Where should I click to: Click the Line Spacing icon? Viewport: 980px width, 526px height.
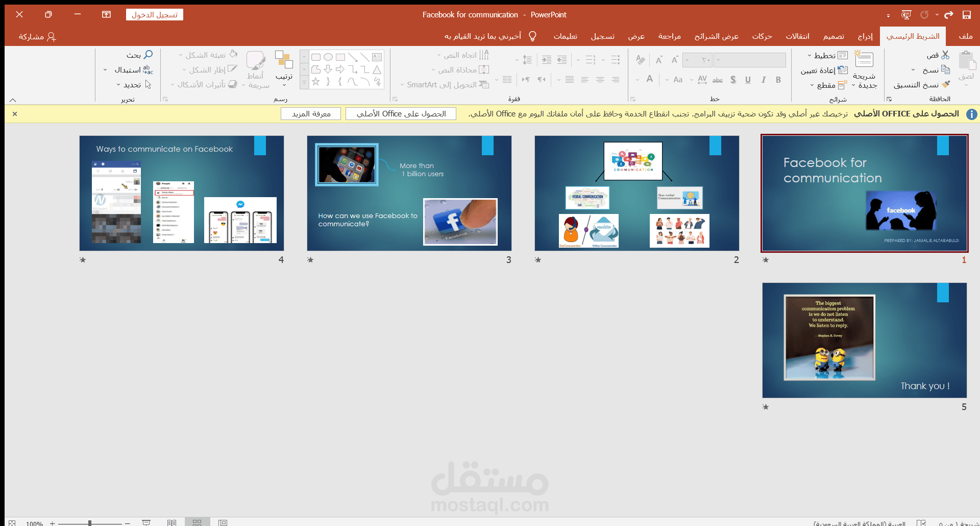tap(528, 60)
